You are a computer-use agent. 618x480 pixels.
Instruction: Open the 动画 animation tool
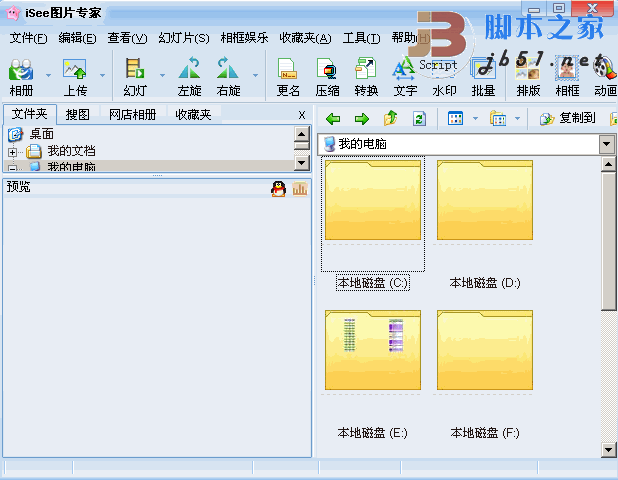pyautogui.click(x=605, y=77)
